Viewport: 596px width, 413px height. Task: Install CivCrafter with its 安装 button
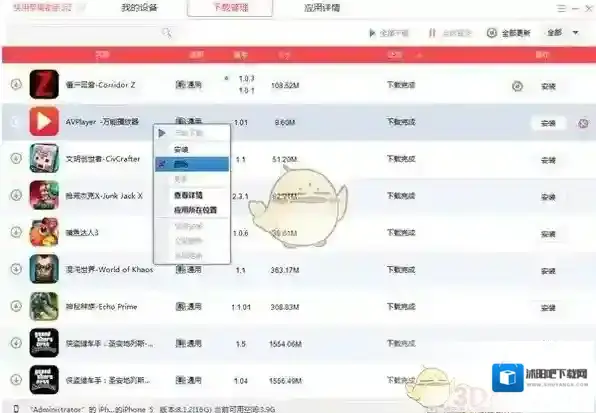point(548,160)
